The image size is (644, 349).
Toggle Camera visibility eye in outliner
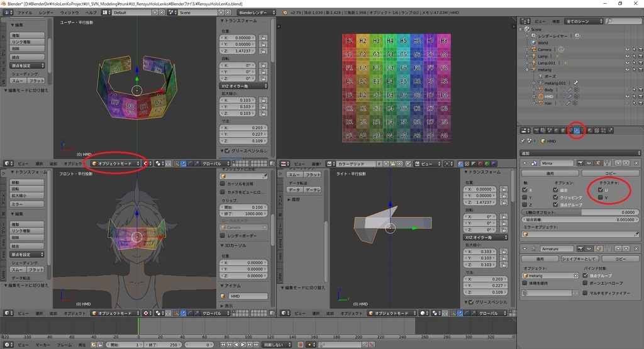pyautogui.click(x=628, y=50)
